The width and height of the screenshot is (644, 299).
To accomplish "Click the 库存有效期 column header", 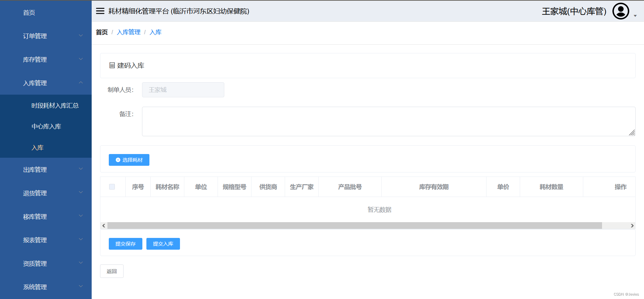I will tap(434, 187).
